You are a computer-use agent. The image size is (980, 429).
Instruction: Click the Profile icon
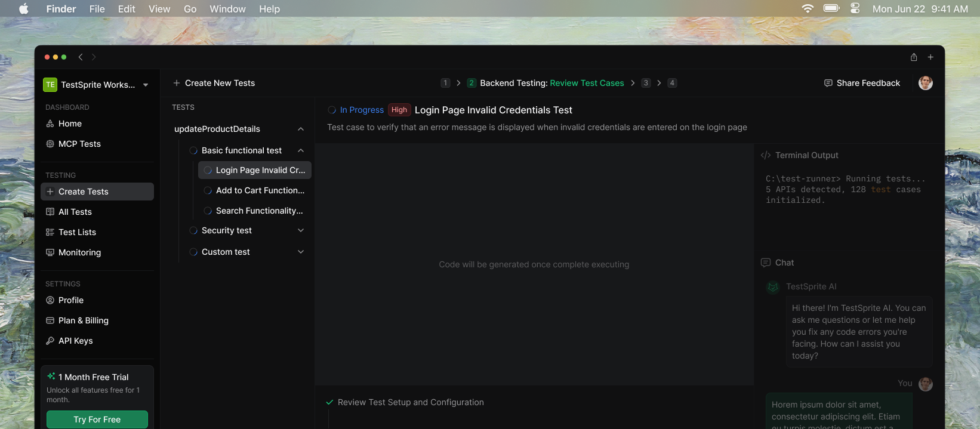tap(50, 300)
